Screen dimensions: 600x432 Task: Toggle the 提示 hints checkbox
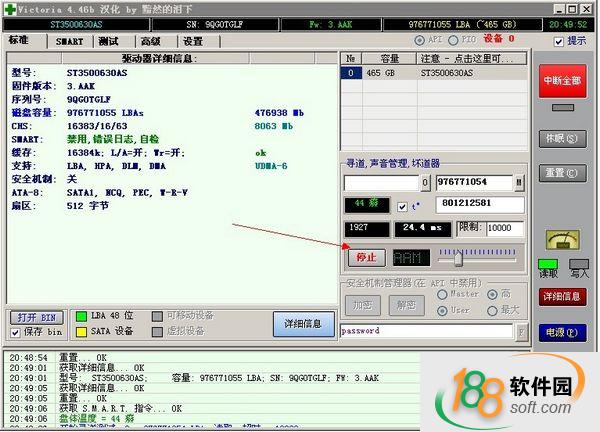(x=559, y=41)
